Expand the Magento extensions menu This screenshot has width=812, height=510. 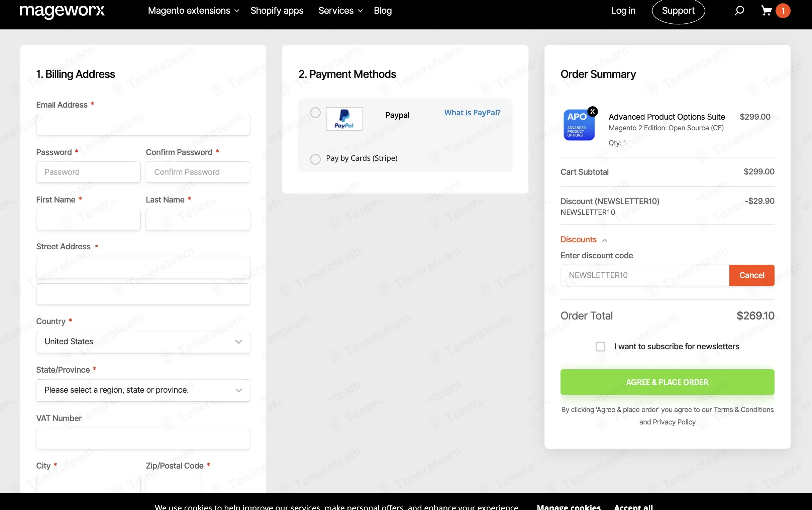[x=194, y=11]
